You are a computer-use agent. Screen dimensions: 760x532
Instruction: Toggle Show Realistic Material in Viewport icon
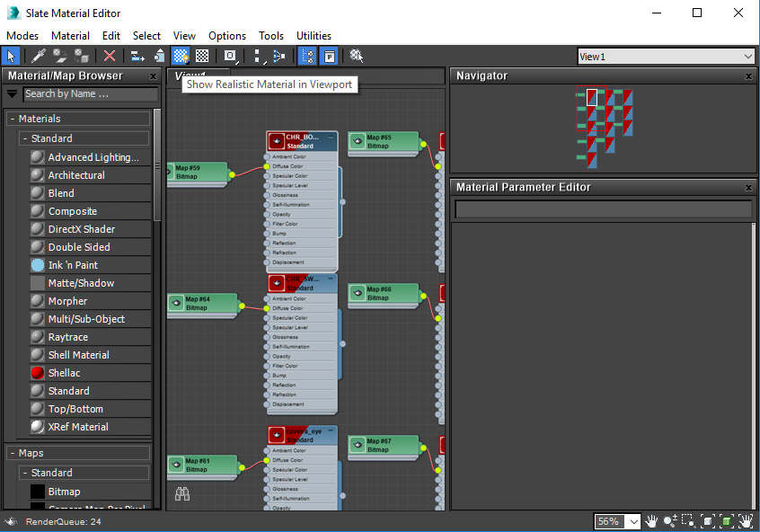tap(181, 56)
